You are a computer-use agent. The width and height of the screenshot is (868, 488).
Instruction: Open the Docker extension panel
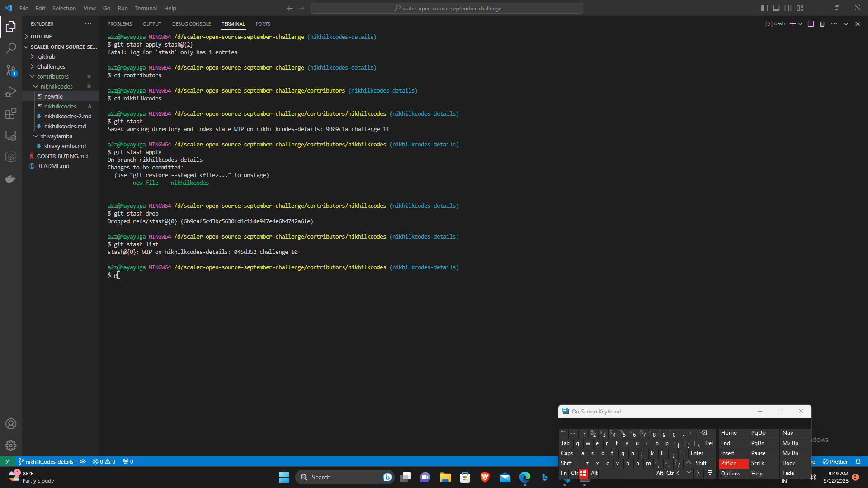click(x=11, y=178)
